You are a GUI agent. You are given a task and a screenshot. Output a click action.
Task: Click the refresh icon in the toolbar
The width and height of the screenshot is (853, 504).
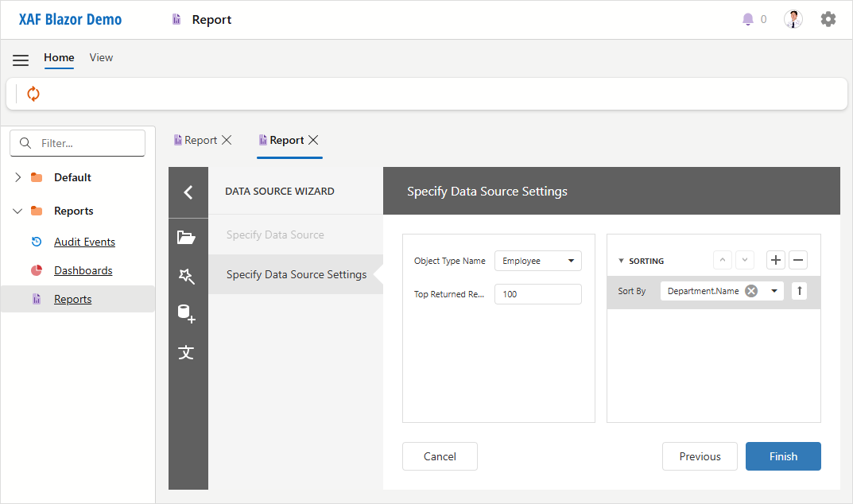[33, 94]
